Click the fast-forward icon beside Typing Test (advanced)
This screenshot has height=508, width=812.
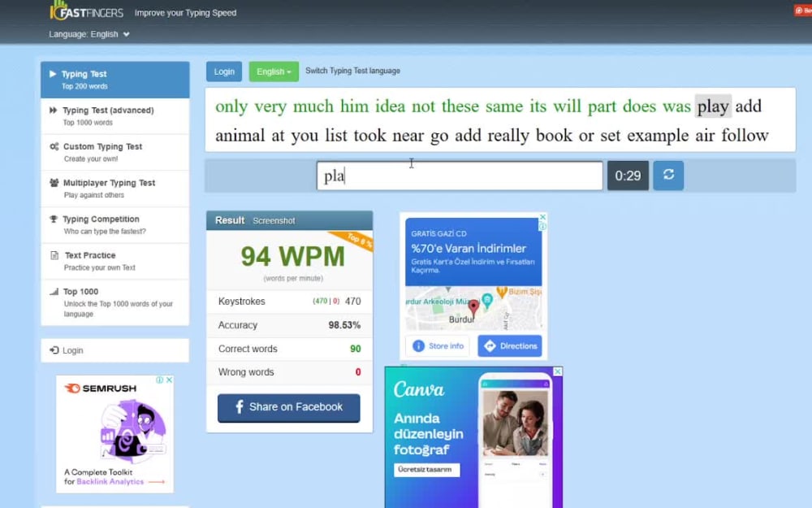[53, 110]
